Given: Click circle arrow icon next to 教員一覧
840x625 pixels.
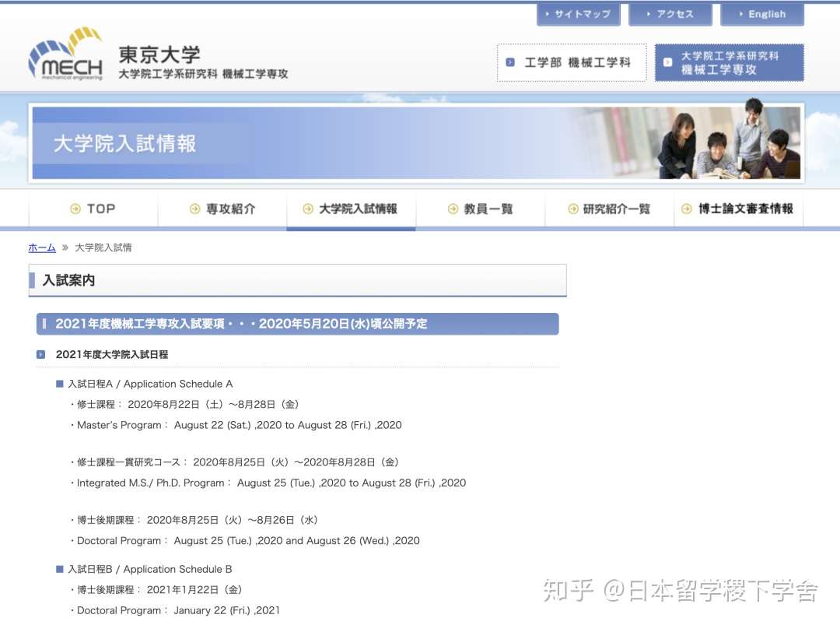Looking at the screenshot, I should [453, 209].
